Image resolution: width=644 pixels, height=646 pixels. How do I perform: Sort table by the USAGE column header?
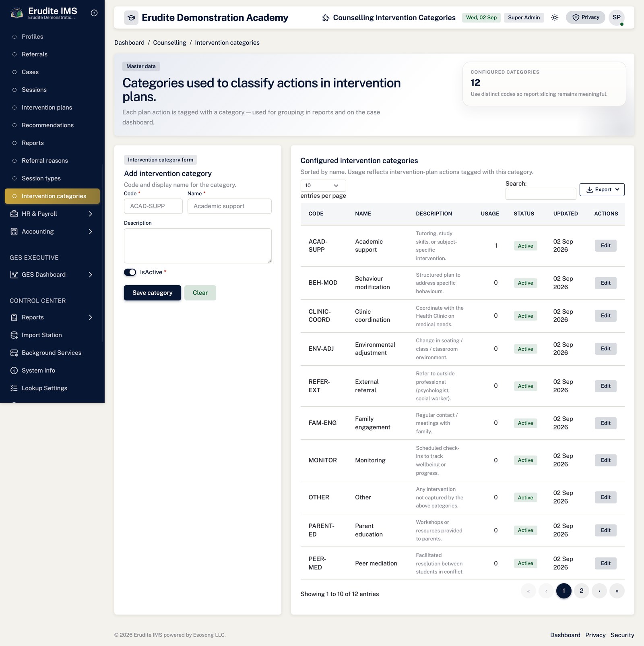[490, 214]
